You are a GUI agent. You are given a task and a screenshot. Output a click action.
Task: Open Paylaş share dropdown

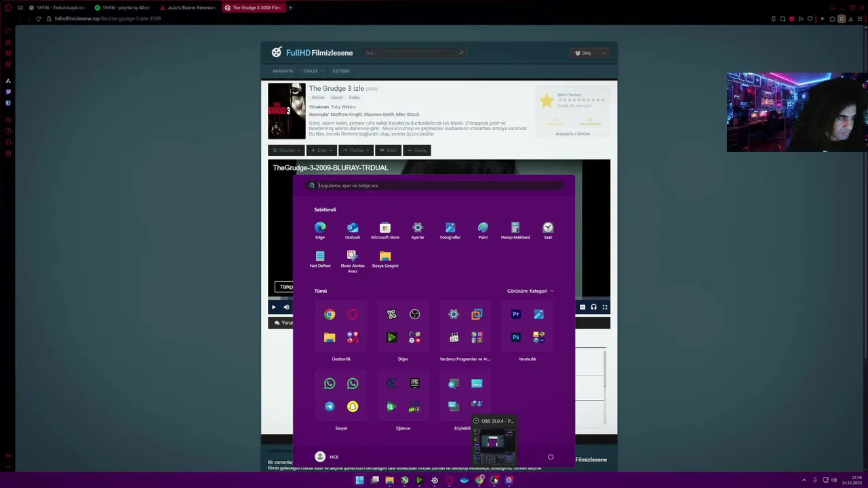pyautogui.click(x=356, y=150)
